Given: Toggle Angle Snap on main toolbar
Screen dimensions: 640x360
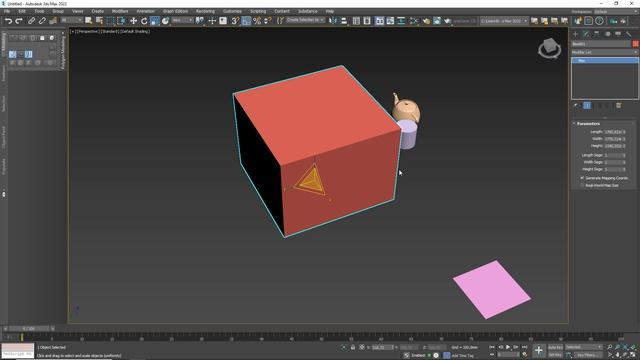Looking at the screenshot, I should pyautogui.click(x=246, y=21).
